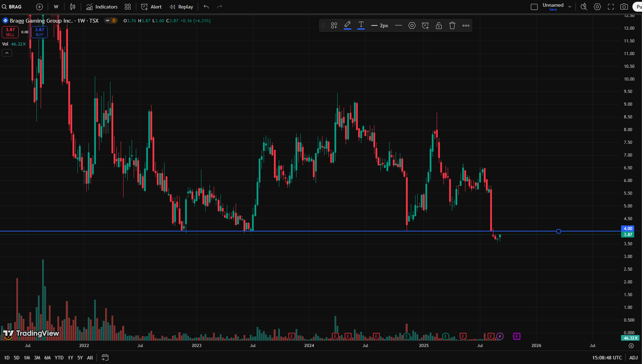
Task: Click the 3.87 current price label
Action: coord(629,235)
